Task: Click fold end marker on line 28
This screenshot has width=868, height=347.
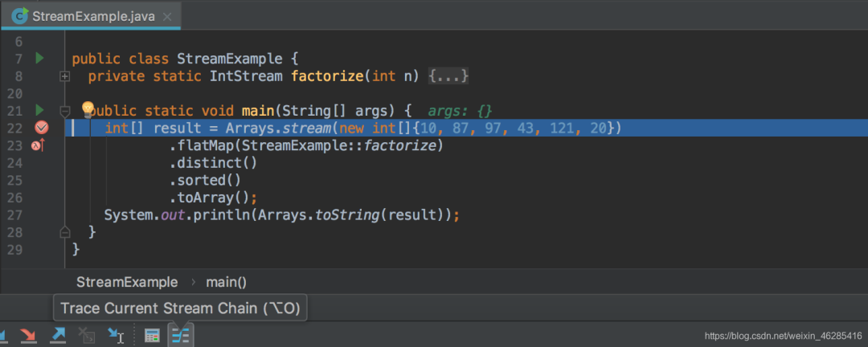Action: [x=65, y=232]
